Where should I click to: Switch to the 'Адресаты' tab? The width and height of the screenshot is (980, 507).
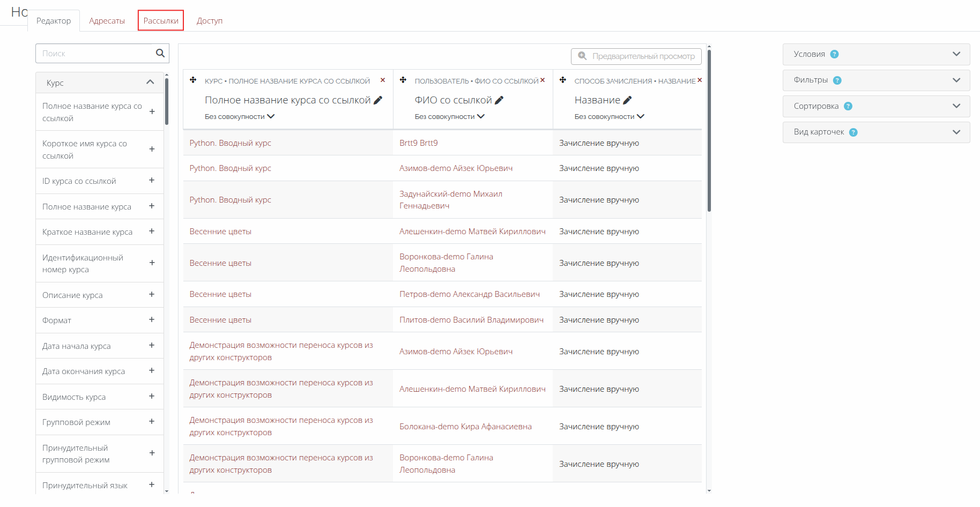click(107, 21)
